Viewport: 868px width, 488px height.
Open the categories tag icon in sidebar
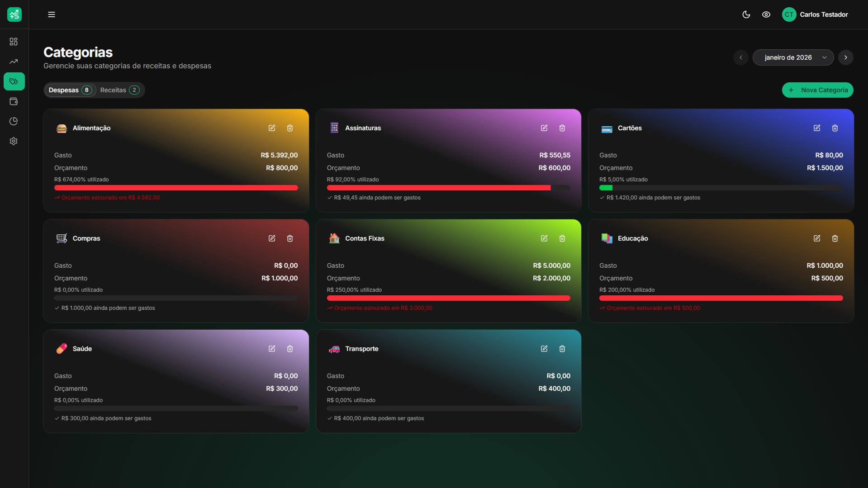click(14, 81)
